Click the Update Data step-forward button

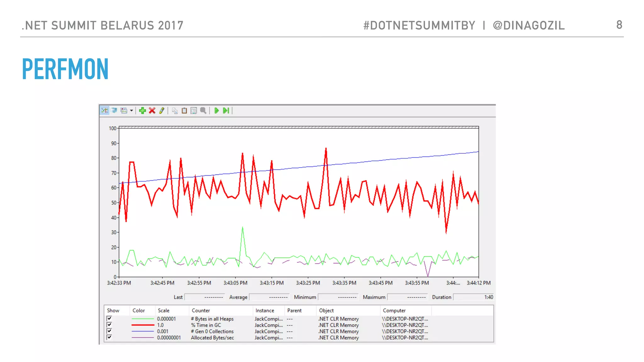(x=226, y=111)
